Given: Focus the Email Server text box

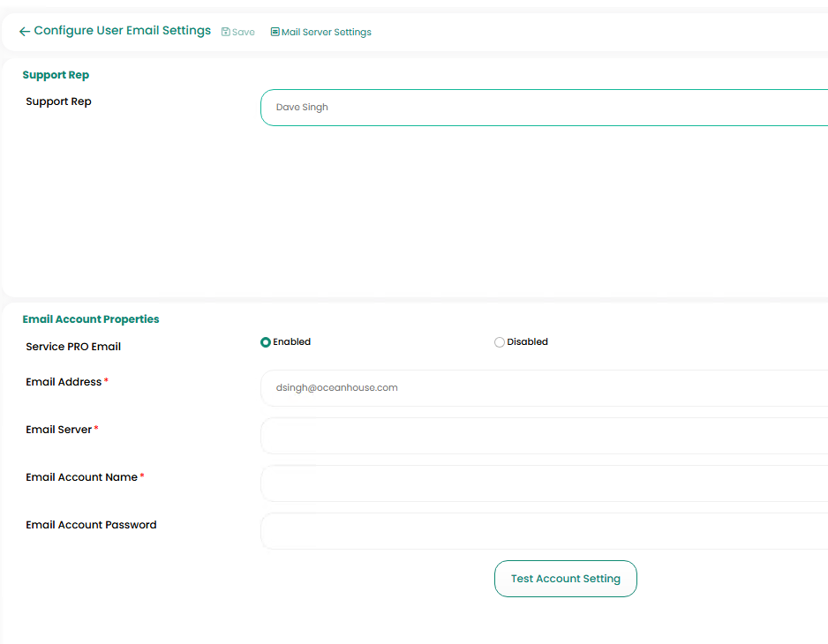Looking at the screenshot, I should click(544, 436).
